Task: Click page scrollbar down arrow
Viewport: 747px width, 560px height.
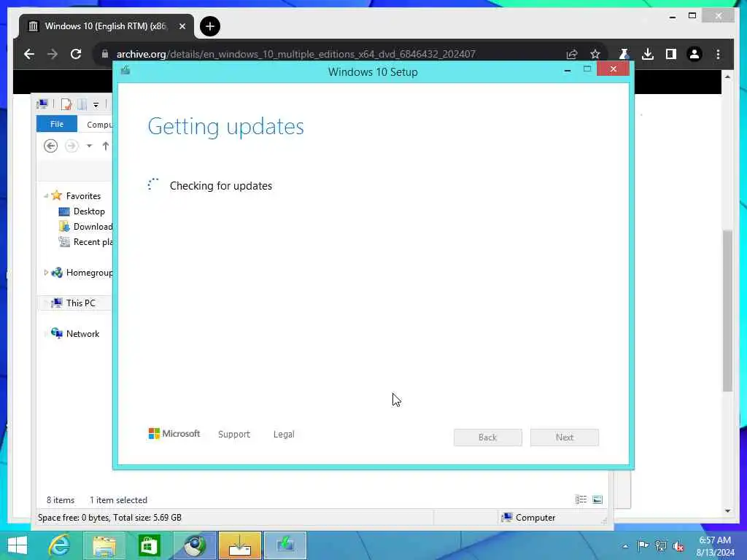Action: click(x=727, y=511)
